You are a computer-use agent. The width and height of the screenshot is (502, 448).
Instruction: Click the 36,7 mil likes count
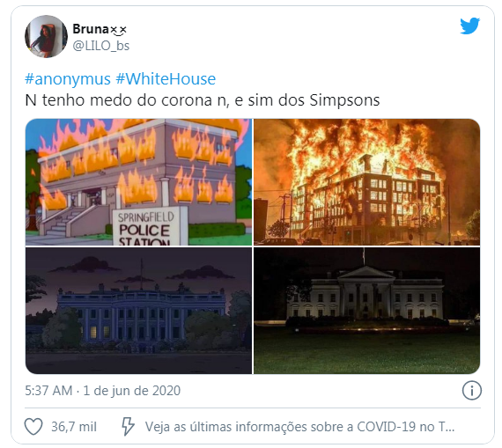point(74,427)
